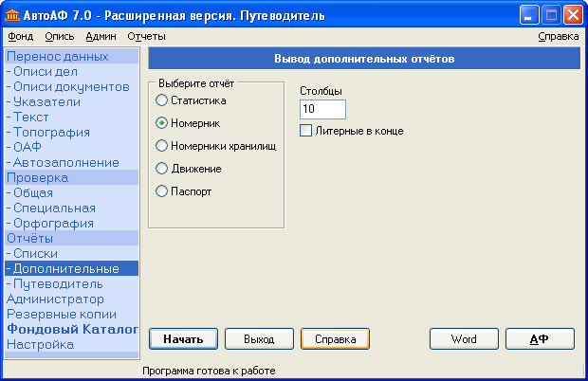Open Фондовый Каталог in the sidebar
Viewport: 588px width, 381px height.
pos(72,329)
